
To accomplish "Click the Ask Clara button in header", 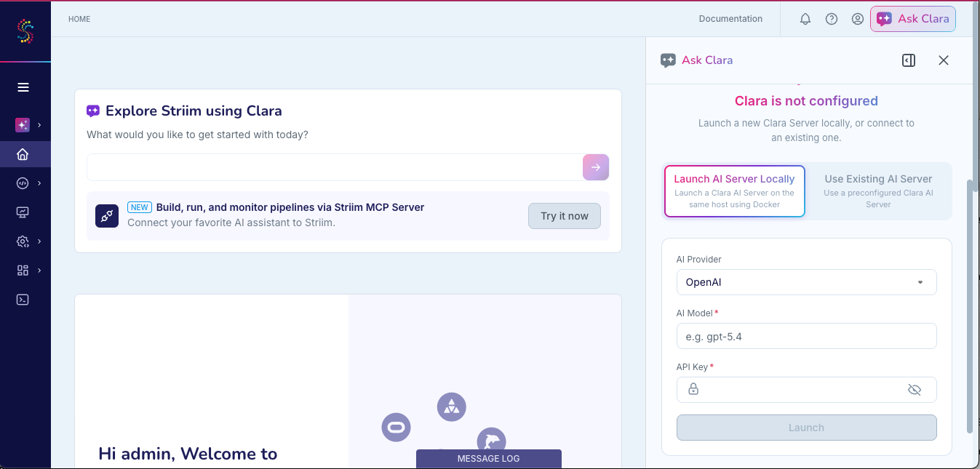I will 913,19.
